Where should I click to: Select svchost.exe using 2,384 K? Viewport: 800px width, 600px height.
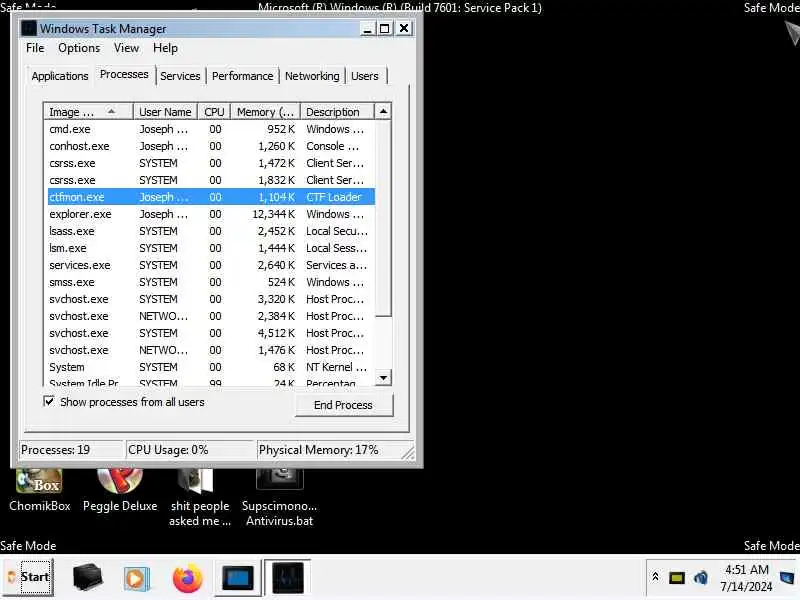211,316
